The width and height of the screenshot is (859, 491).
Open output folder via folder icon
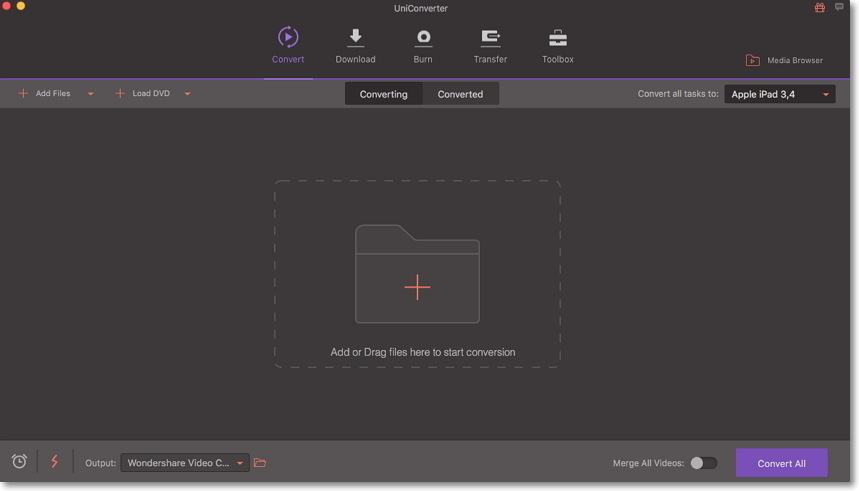[x=260, y=463]
